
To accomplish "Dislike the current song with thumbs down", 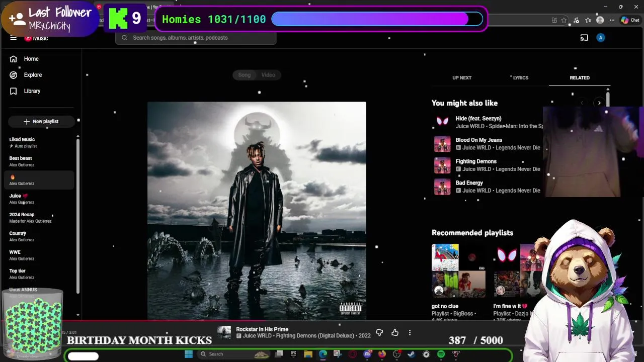I will [379, 332].
